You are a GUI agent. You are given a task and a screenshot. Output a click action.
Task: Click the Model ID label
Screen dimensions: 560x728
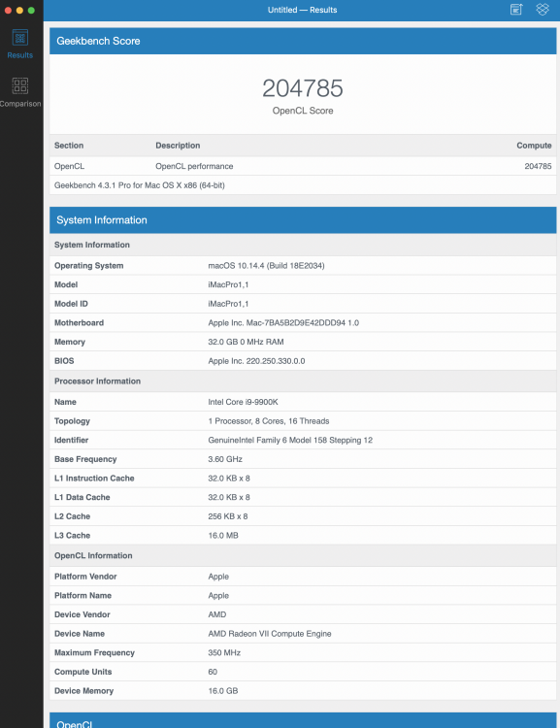coord(71,304)
